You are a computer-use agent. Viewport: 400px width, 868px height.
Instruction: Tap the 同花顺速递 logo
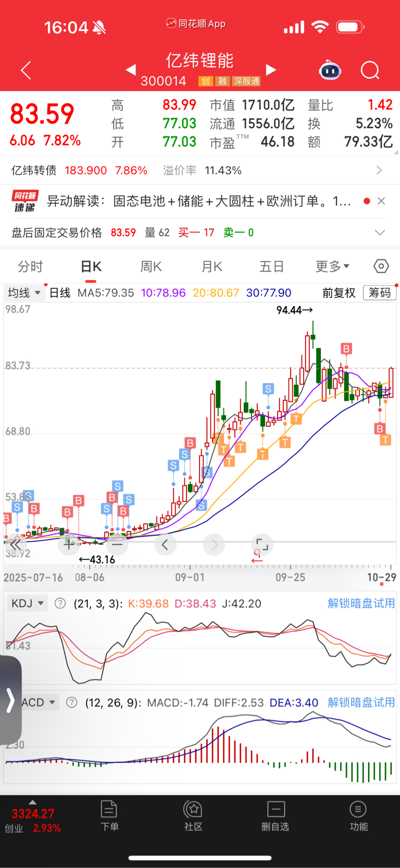(x=24, y=201)
